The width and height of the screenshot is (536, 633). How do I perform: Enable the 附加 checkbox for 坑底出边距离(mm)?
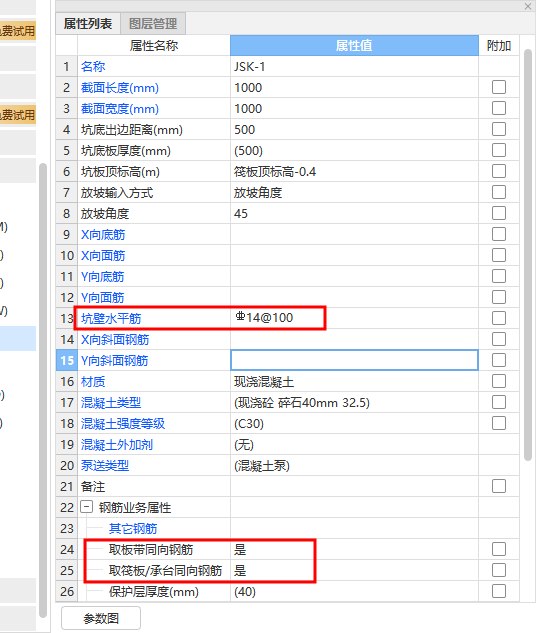499,129
